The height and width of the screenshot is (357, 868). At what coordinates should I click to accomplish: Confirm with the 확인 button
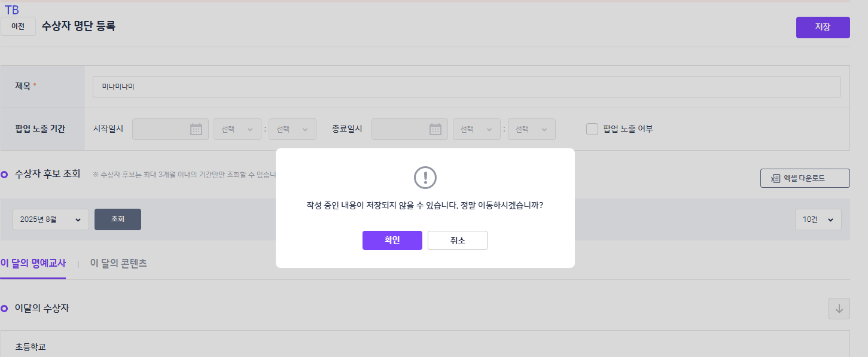click(x=392, y=240)
